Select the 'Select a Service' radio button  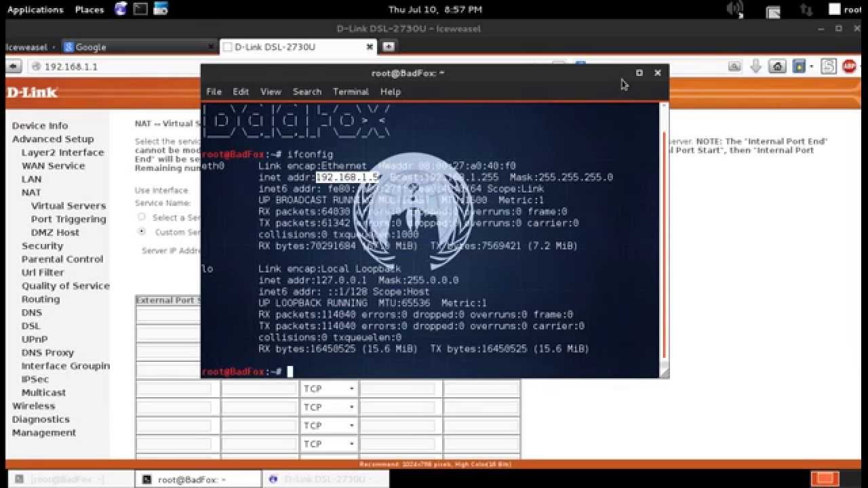[x=142, y=217]
